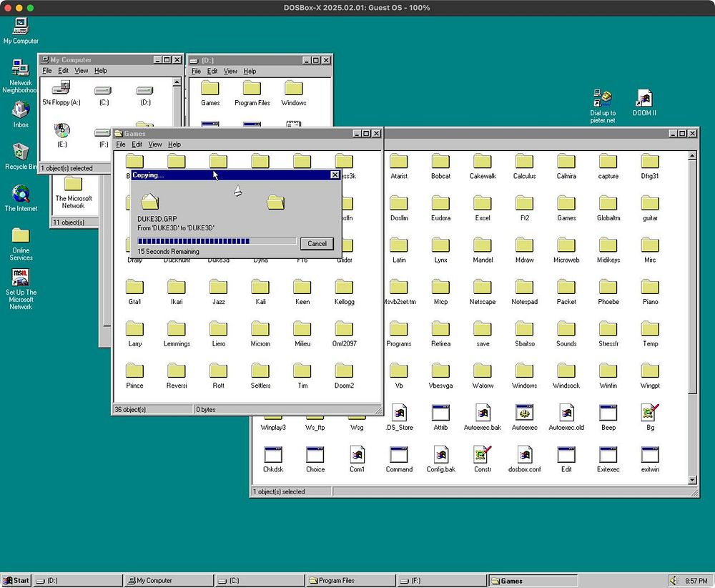The image size is (715, 588).
Task: Select the Doom2 folder in Games window
Action: tap(344, 371)
